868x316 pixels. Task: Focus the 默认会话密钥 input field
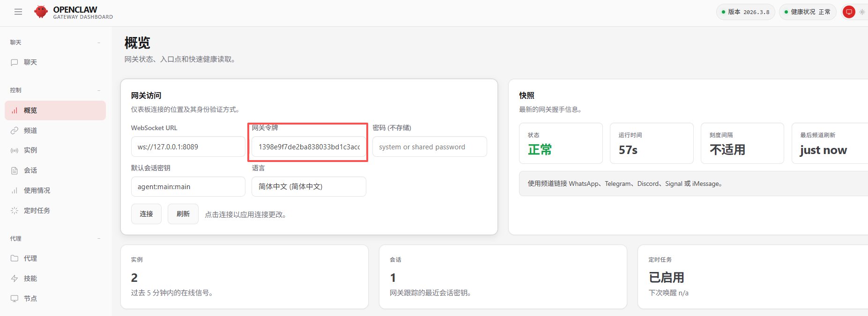(188, 187)
